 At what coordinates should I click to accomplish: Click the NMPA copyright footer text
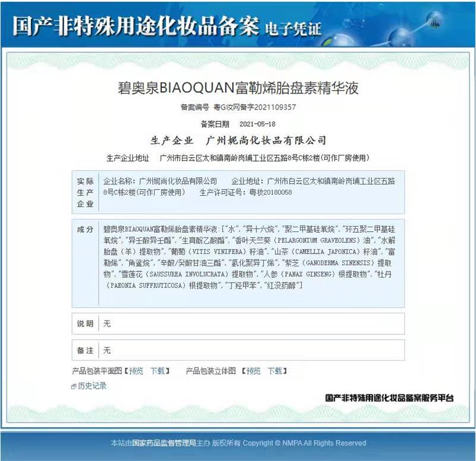pyautogui.click(x=238, y=443)
